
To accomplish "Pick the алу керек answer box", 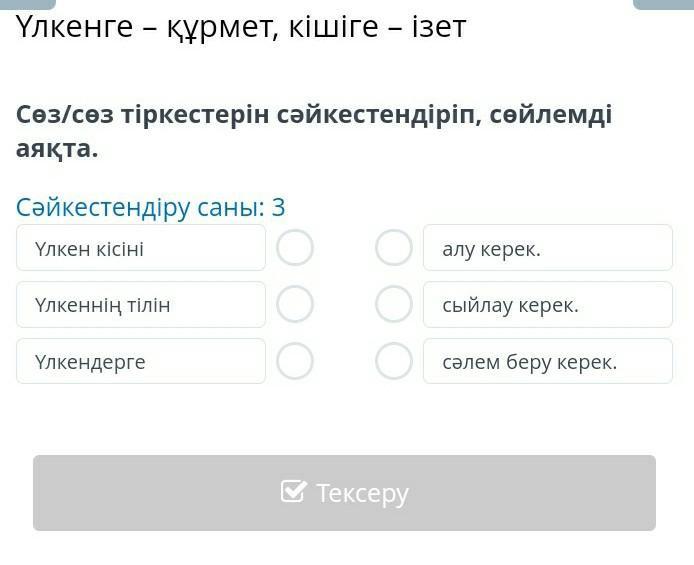I will (547, 248).
